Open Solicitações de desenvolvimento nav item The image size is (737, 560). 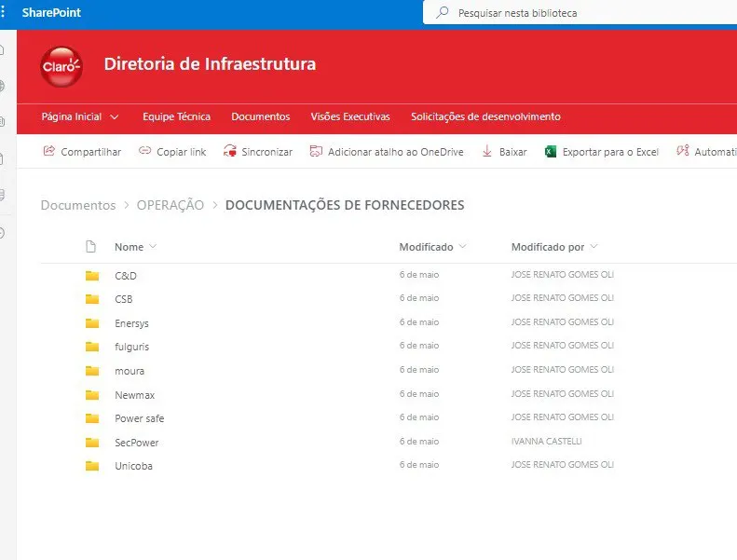coord(485,116)
